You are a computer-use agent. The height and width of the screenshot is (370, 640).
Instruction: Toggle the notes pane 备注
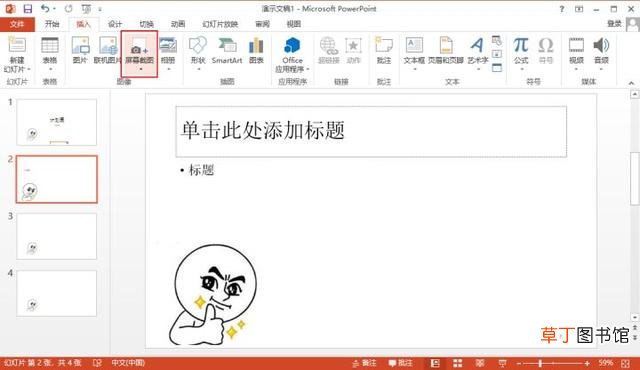(x=364, y=363)
